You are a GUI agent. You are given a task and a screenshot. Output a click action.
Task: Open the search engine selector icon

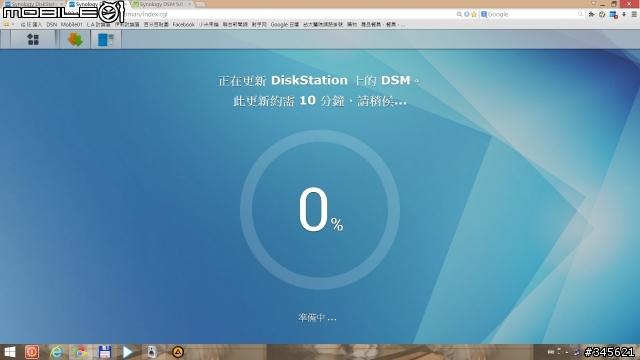484,14
